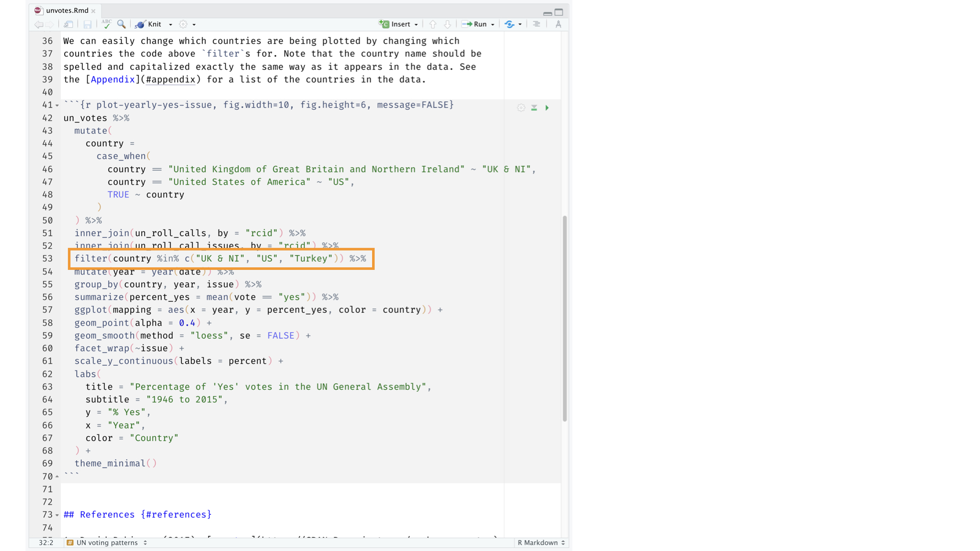Open Knit dropdown arrow
This screenshot has width=980, height=551.
pos(170,24)
